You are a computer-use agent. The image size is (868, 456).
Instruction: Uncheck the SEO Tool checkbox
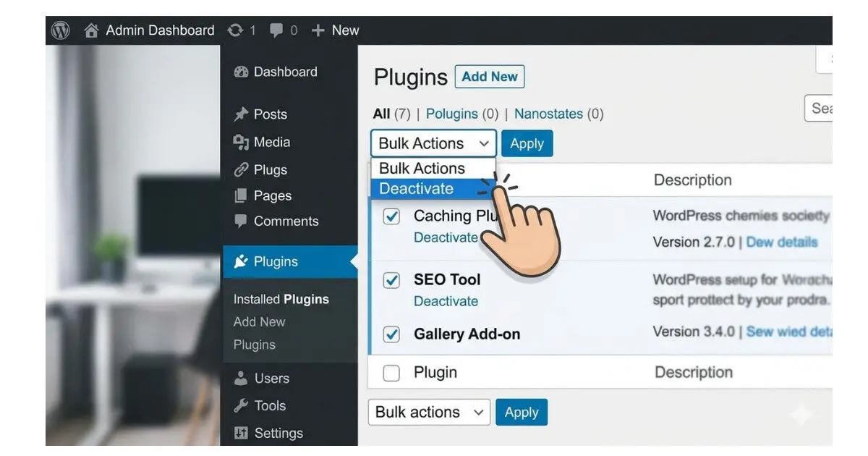click(x=392, y=279)
